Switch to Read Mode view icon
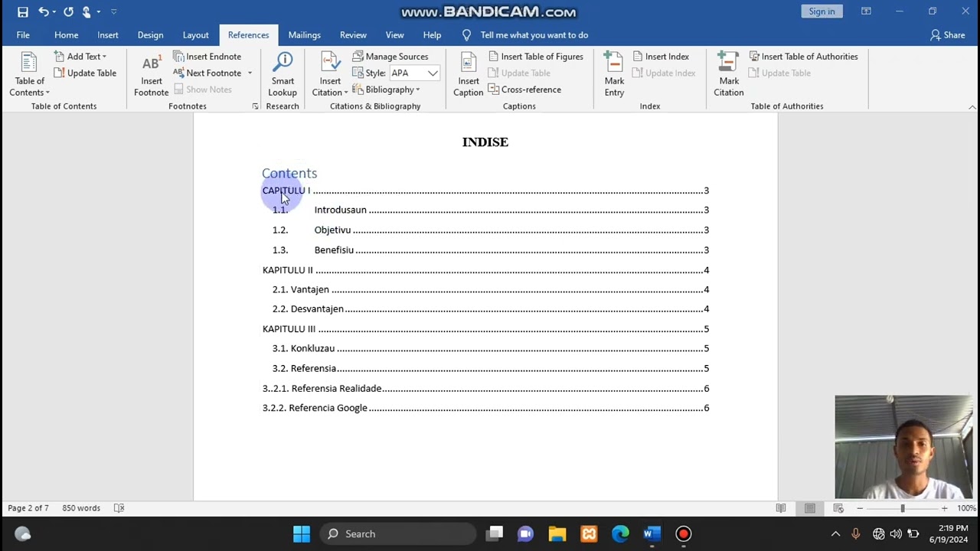 click(781, 508)
